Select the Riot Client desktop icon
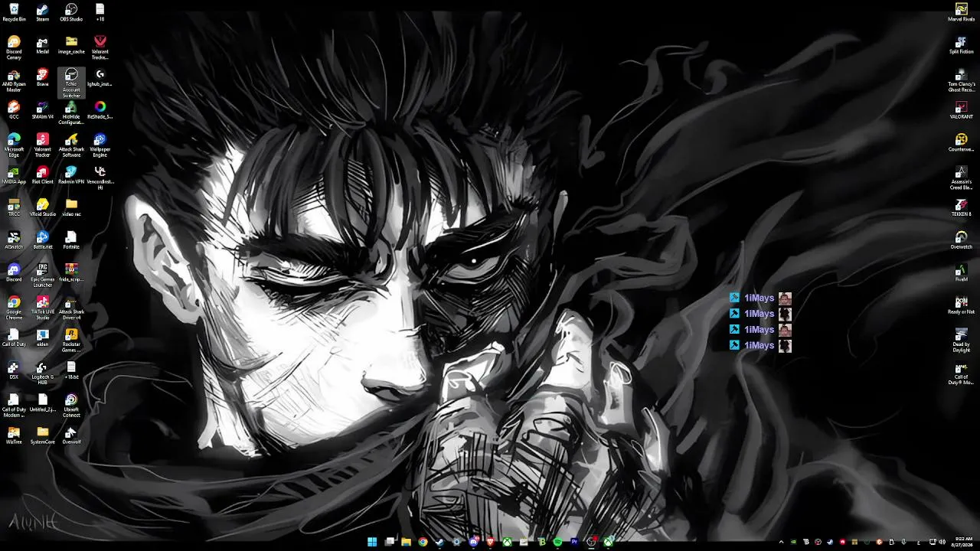Viewport: 980px width, 551px height. click(x=42, y=175)
